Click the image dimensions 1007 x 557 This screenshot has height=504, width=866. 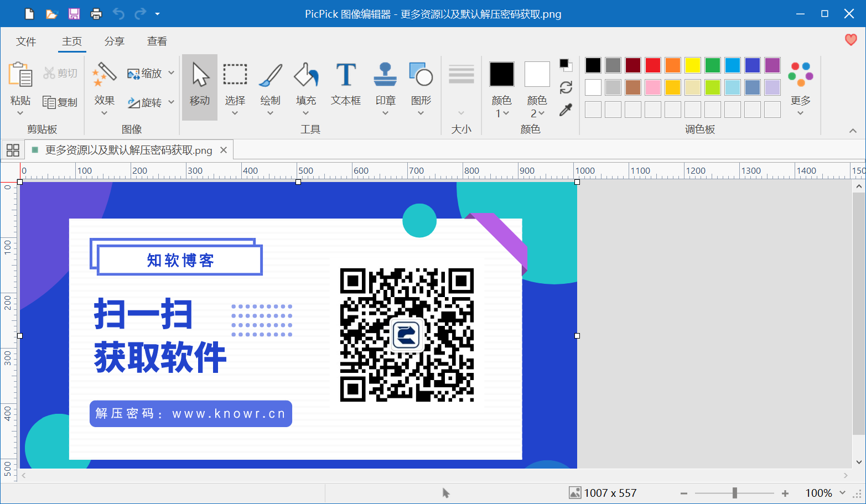click(610, 493)
